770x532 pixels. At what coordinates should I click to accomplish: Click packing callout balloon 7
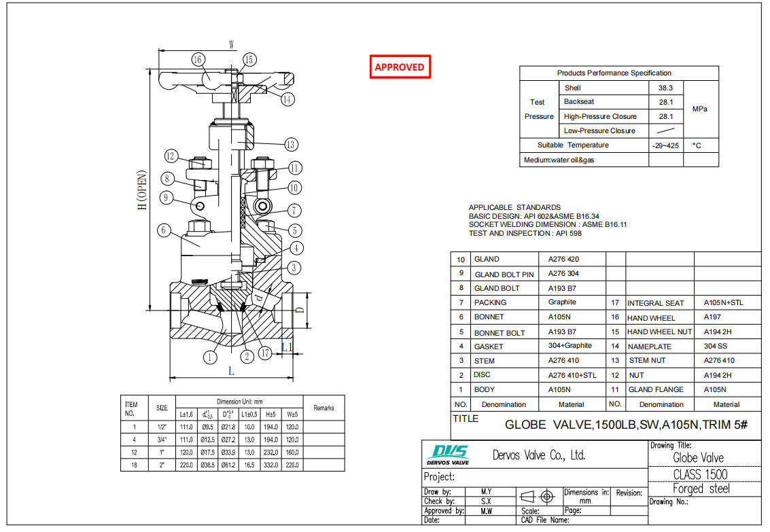tap(295, 211)
